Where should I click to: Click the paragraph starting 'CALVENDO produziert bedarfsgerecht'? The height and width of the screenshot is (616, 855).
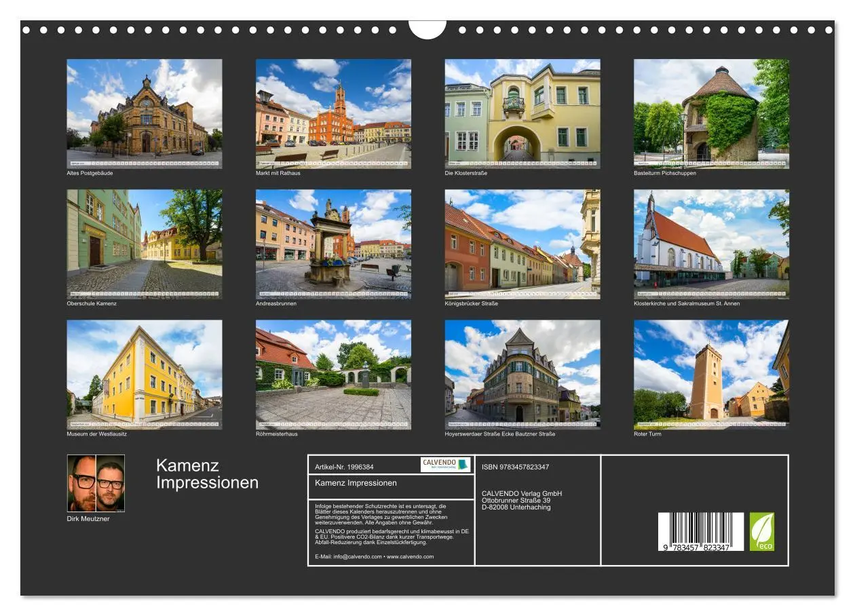pos(392,537)
